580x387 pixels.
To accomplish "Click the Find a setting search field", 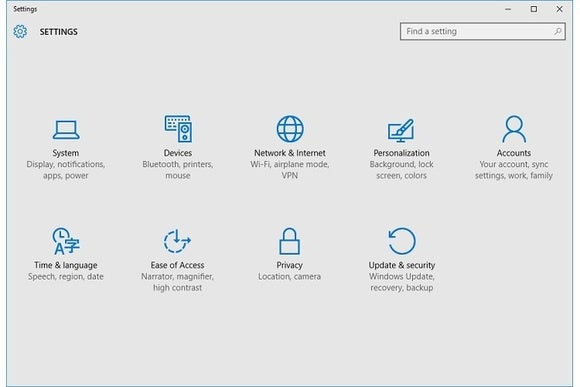I will tap(483, 31).
